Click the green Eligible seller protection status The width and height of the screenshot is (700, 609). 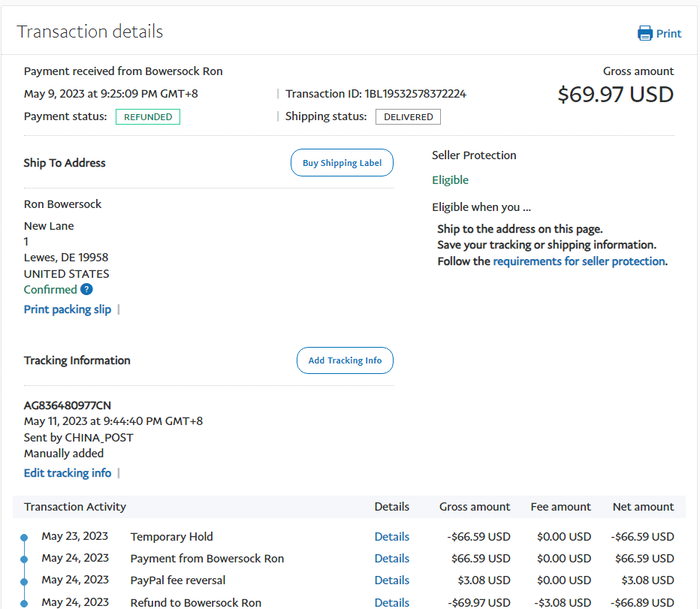click(x=450, y=180)
